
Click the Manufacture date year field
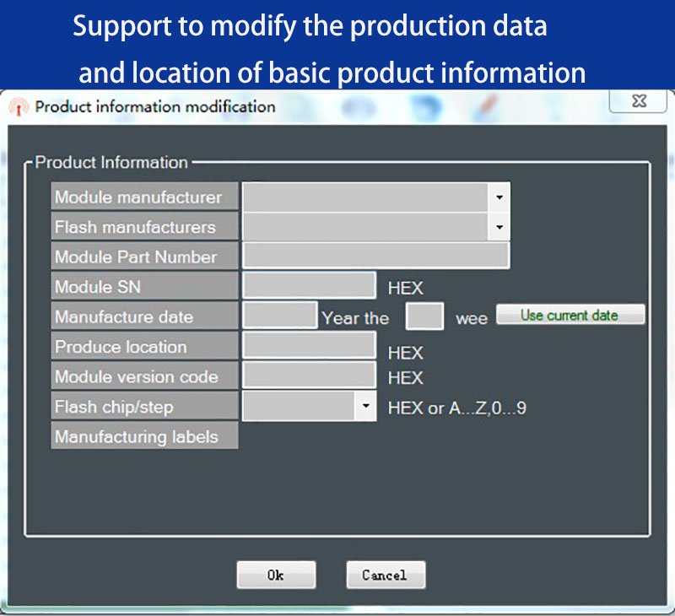(x=280, y=316)
